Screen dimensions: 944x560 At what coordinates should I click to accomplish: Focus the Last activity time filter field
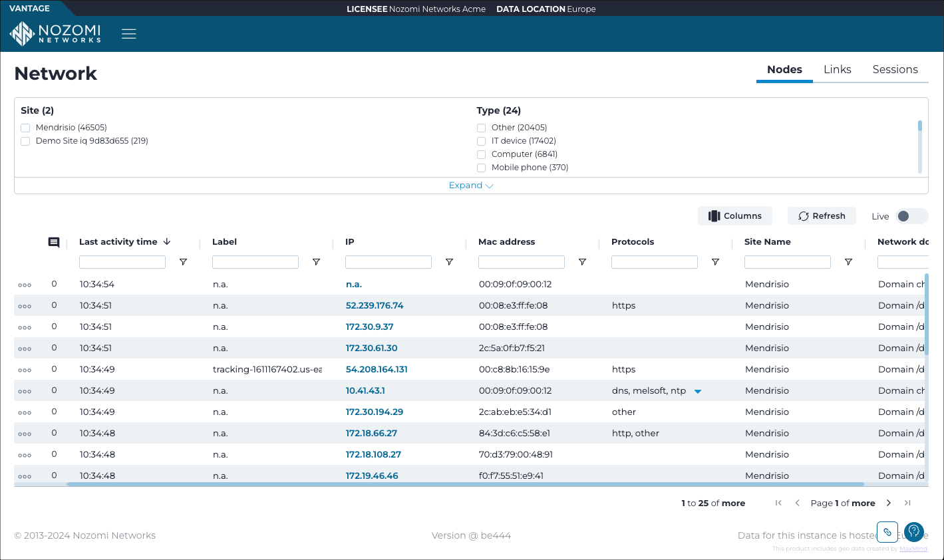click(x=122, y=262)
